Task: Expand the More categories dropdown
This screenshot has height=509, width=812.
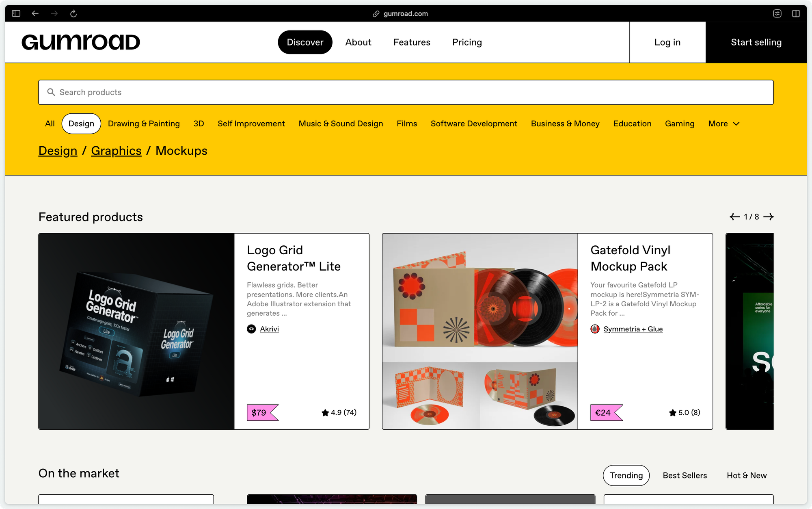Action: click(x=724, y=123)
